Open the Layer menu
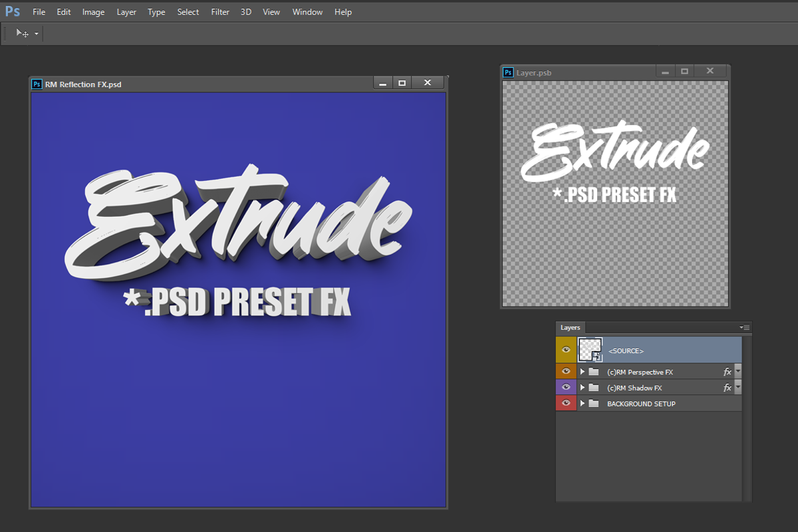The height and width of the screenshot is (532, 798). tap(126, 12)
